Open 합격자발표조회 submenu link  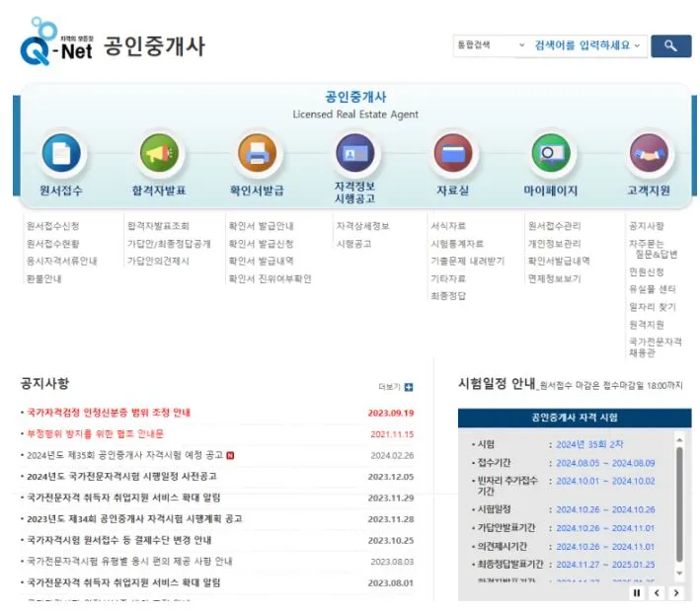point(158,226)
